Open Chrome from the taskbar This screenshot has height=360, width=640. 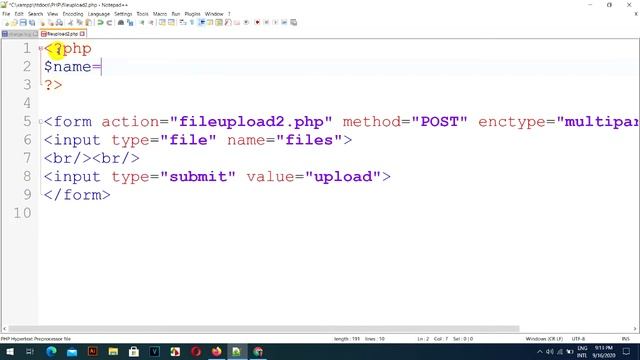click(x=258, y=351)
